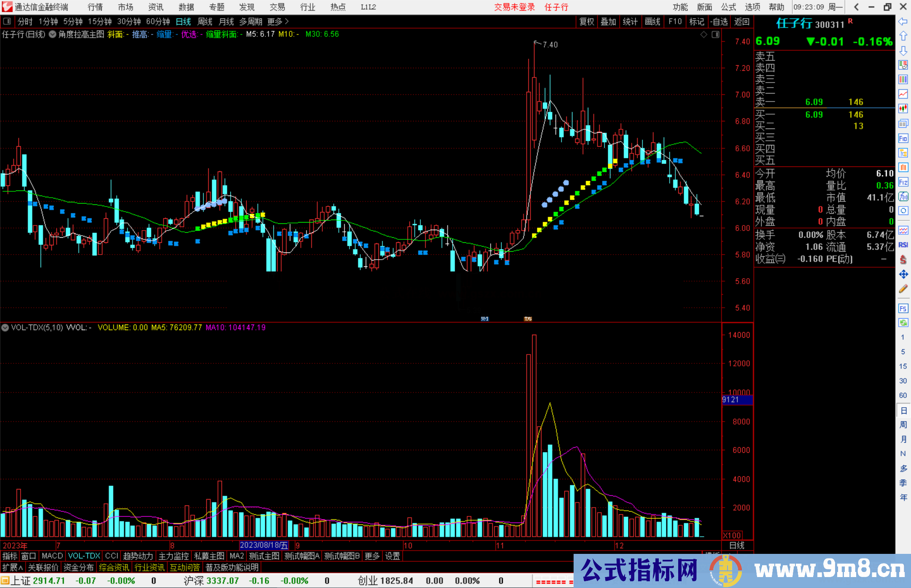Open the 角度拉高主图 indicator dropdown arrow
The width and height of the screenshot is (911, 588).
coord(52,34)
